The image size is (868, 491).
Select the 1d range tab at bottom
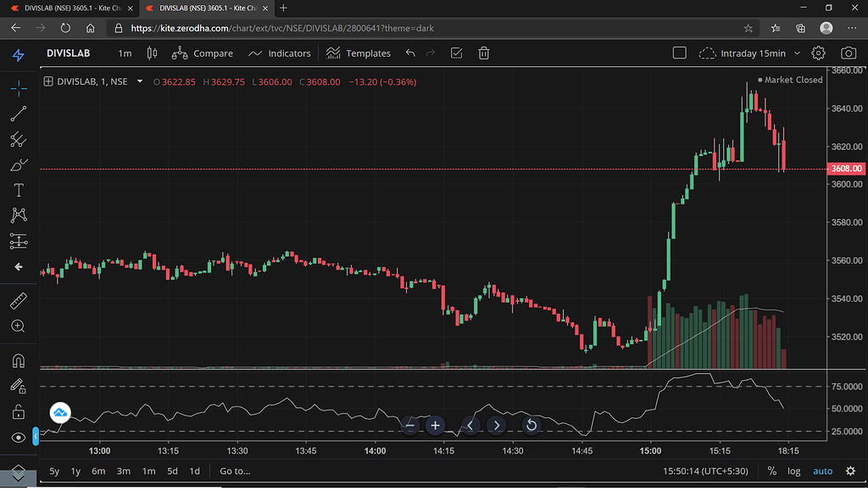(196, 471)
